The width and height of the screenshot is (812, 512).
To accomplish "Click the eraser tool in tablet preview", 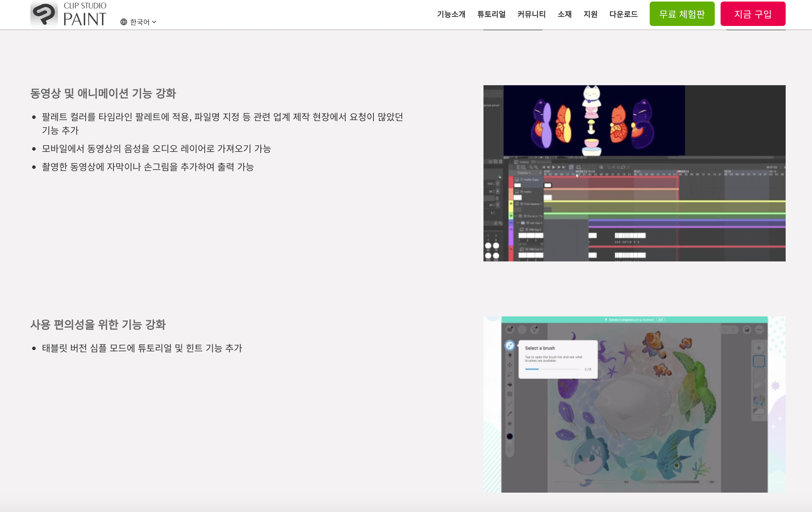I will [x=510, y=355].
